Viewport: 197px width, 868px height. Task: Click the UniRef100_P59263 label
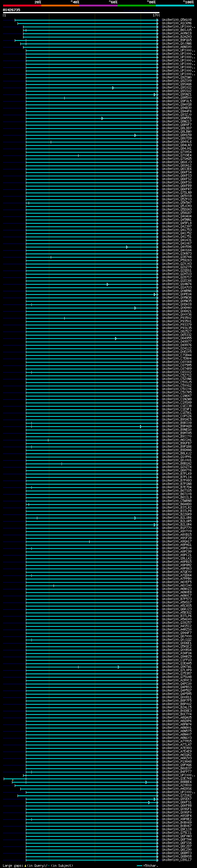coord(177,260)
